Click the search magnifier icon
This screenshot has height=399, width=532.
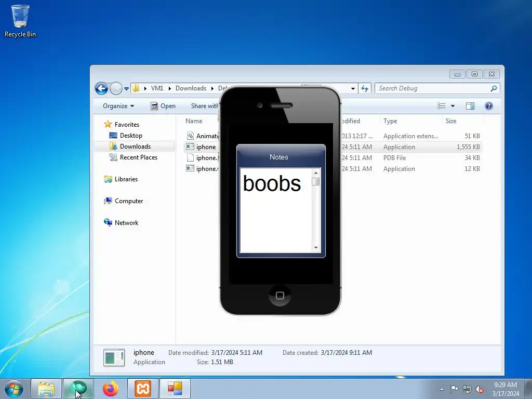click(x=494, y=88)
